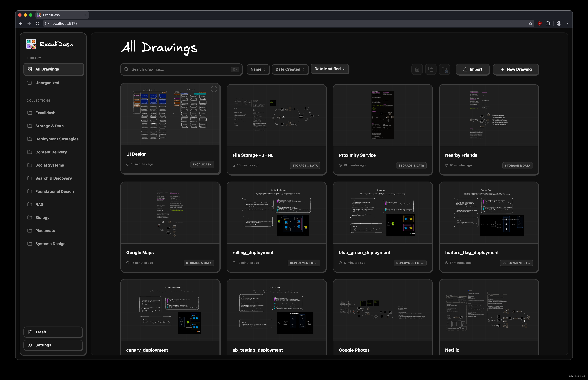This screenshot has width=588, height=380.
Task: Click the Import button
Action: click(x=472, y=69)
